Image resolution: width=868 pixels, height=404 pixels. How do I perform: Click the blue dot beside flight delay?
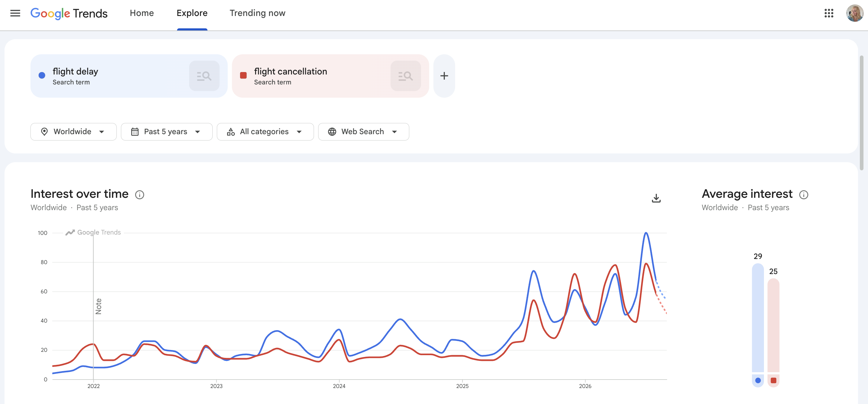coord(42,75)
